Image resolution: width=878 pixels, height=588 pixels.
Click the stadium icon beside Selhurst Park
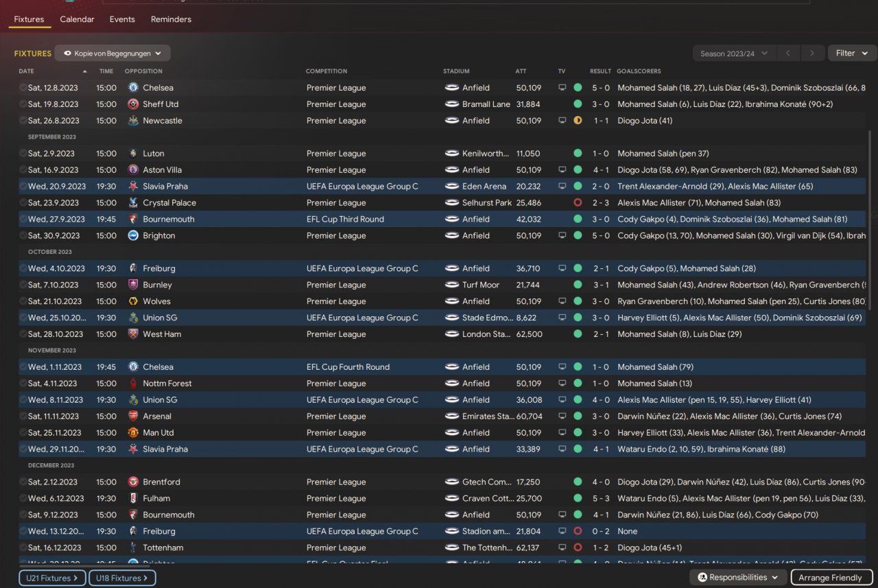pyautogui.click(x=451, y=203)
